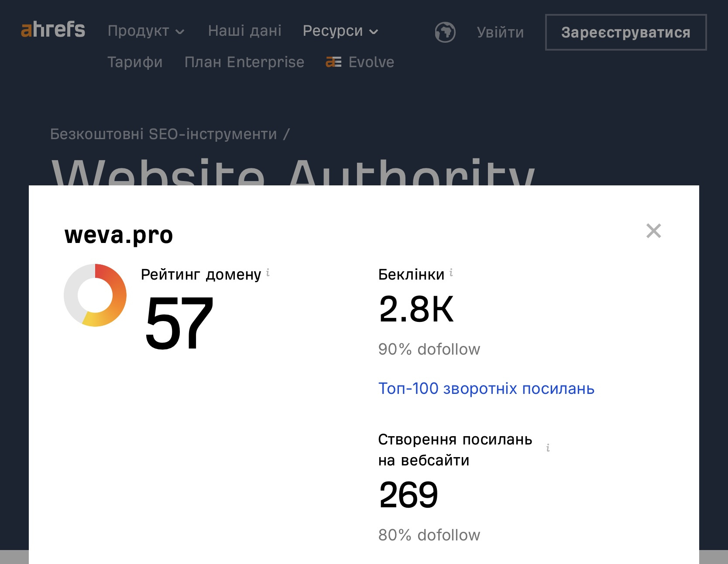
Task: Click info icon next to Беклінки
Action: click(451, 273)
